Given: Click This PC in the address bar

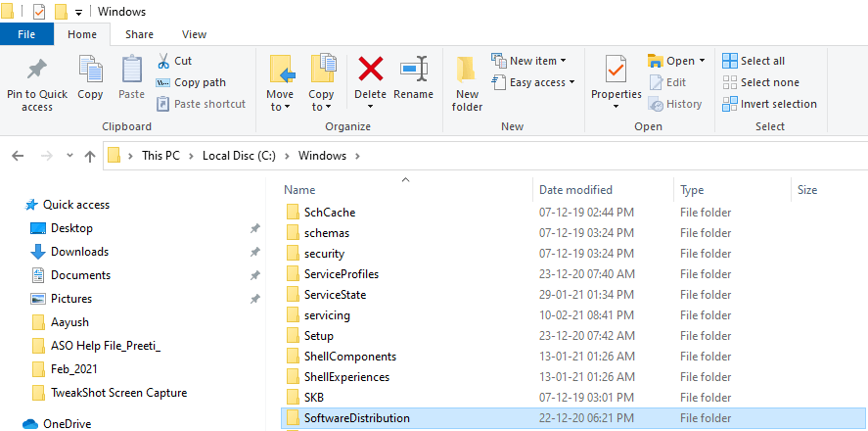Looking at the screenshot, I should pyautogui.click(x=160, y=156).
